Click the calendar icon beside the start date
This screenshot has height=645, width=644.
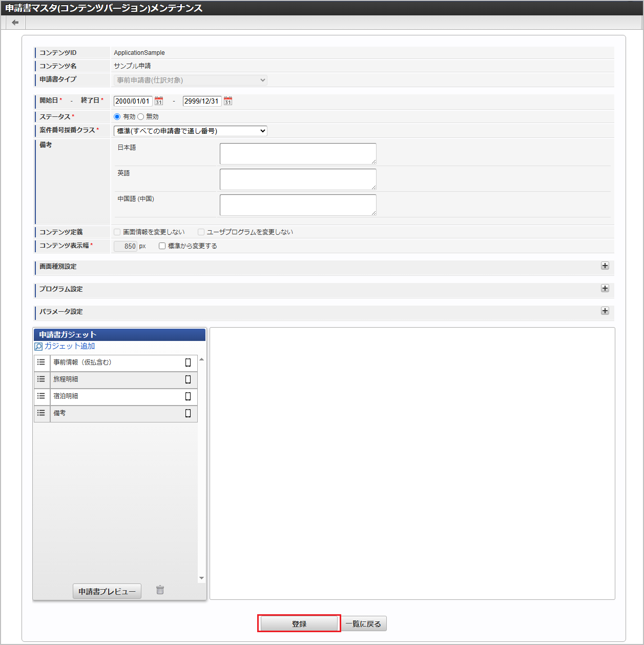(159, 101)
